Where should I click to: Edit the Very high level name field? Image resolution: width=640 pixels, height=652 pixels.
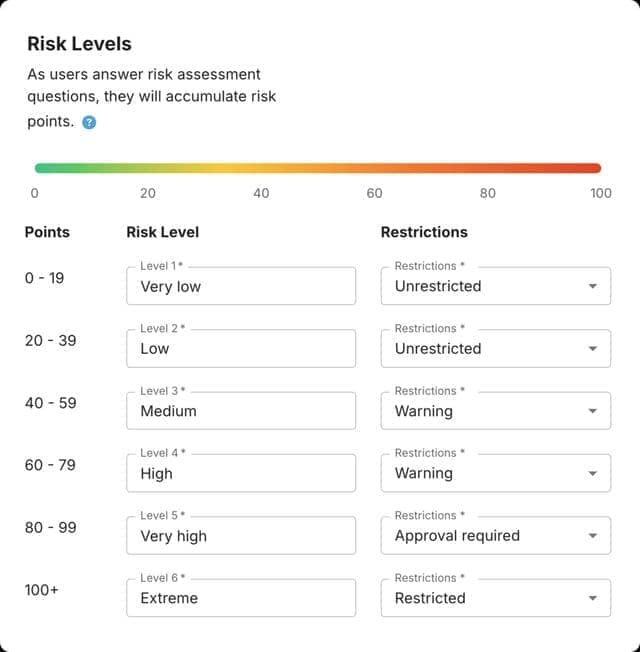pyautogui.click(x=240, y=536)
